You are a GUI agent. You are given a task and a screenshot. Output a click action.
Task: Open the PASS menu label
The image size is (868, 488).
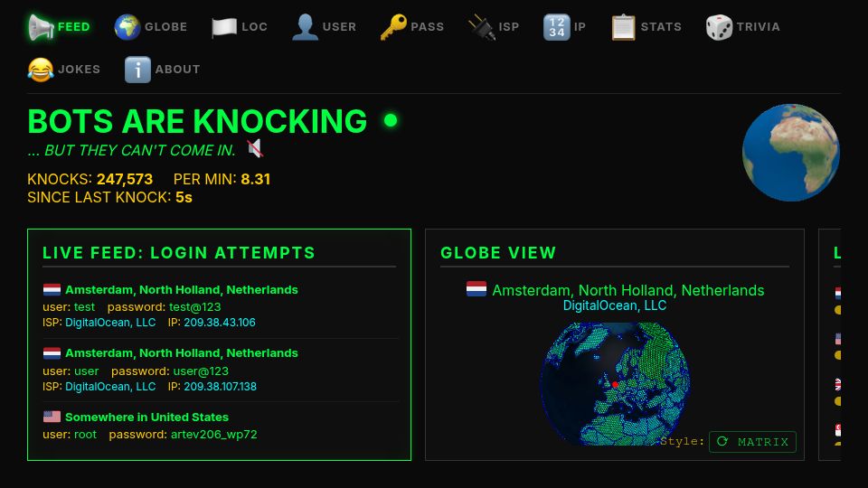tap(428, 27)
